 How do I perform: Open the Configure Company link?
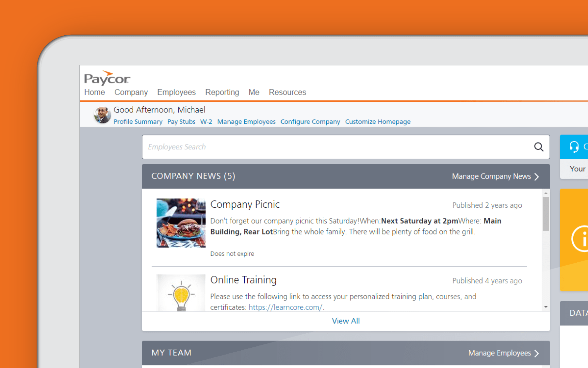(310, 122)
